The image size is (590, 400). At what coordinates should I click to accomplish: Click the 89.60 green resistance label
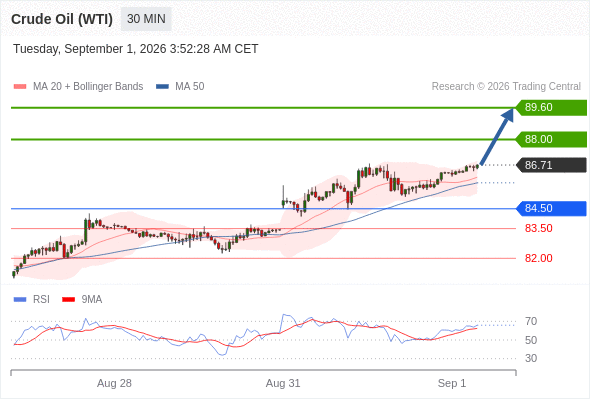(x=551, y=108)
